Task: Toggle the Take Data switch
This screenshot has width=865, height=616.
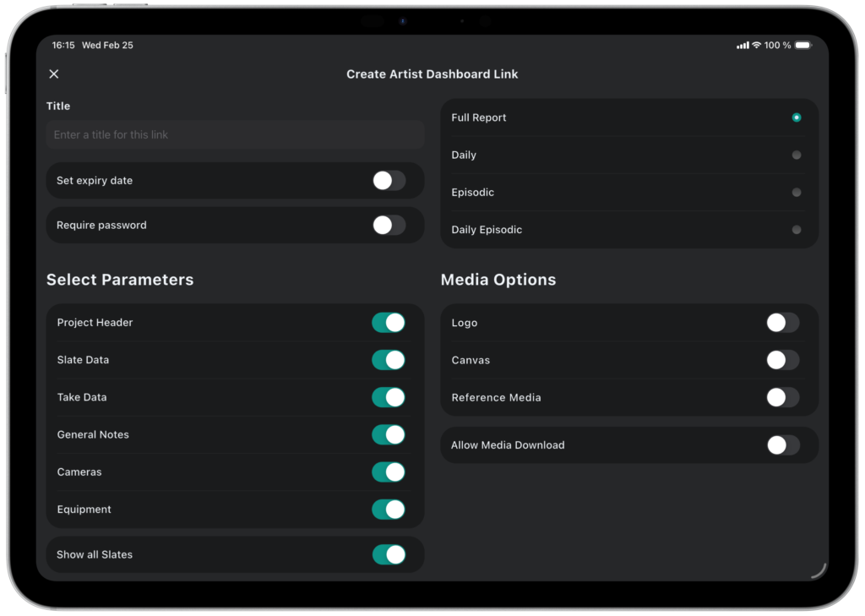Action: 389,397
